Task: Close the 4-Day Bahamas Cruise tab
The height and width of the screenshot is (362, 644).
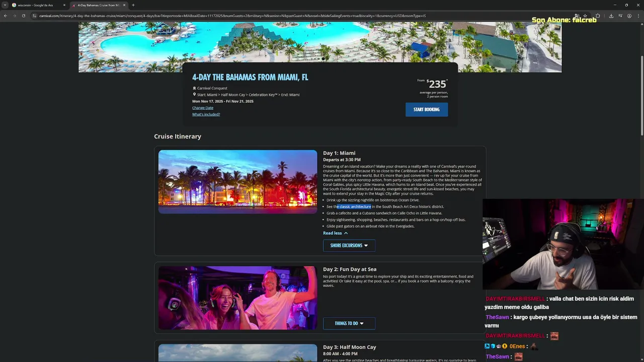Action: pos(124,5)
